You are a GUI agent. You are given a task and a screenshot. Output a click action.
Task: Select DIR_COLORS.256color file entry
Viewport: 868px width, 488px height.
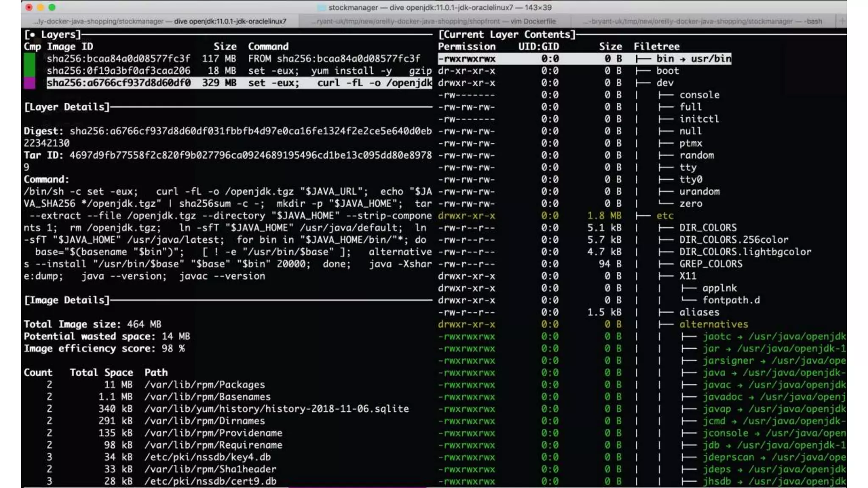click(733, 240)
